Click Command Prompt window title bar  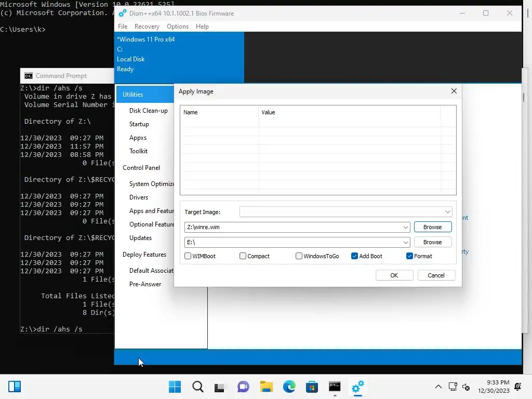coord(67,76)
